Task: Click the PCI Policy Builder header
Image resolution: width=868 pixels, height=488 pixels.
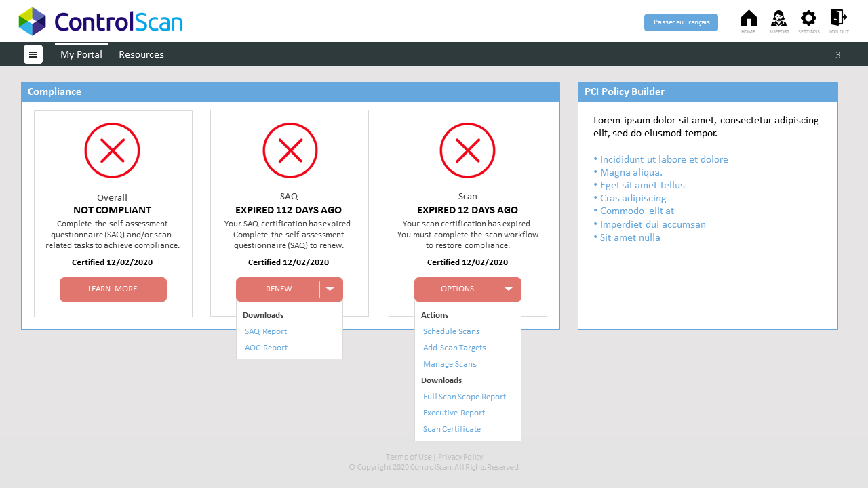Action: point(708,92)
